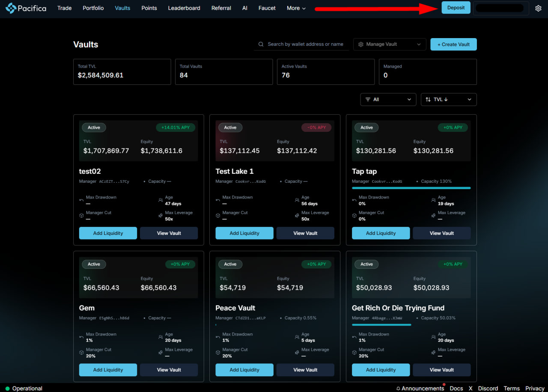Open the X link in footer
Screen dimensions: 548x392
[471, 389]
